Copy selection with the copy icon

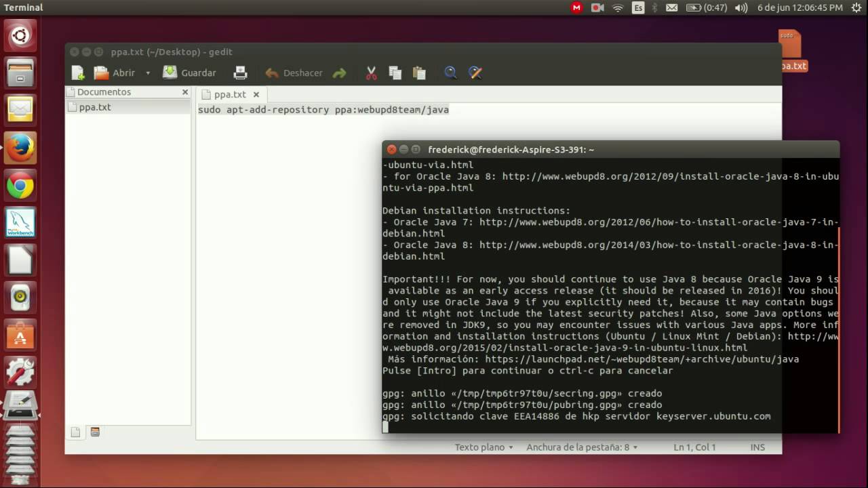(x=395, y=73)
